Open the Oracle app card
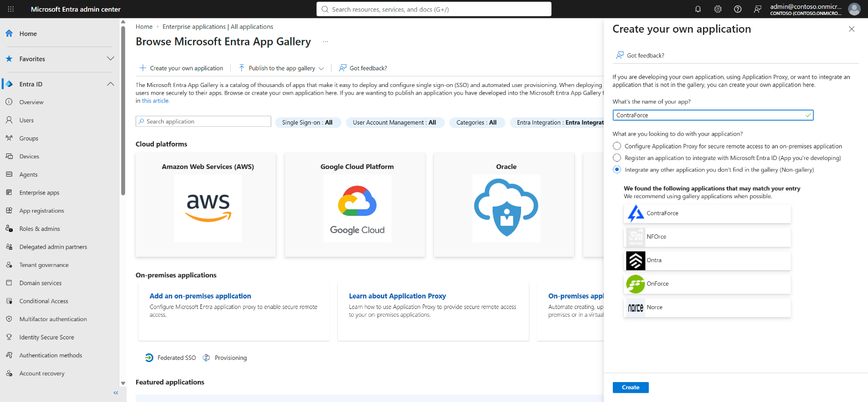Image resolution: width=868 pixels, height=402 pixels. pos(504,205)
